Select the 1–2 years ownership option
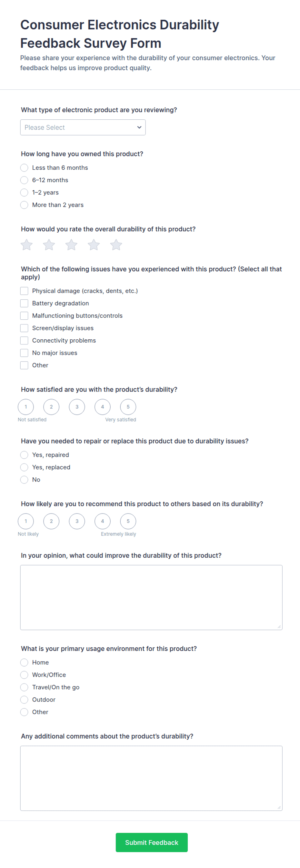 coord(24,192)
